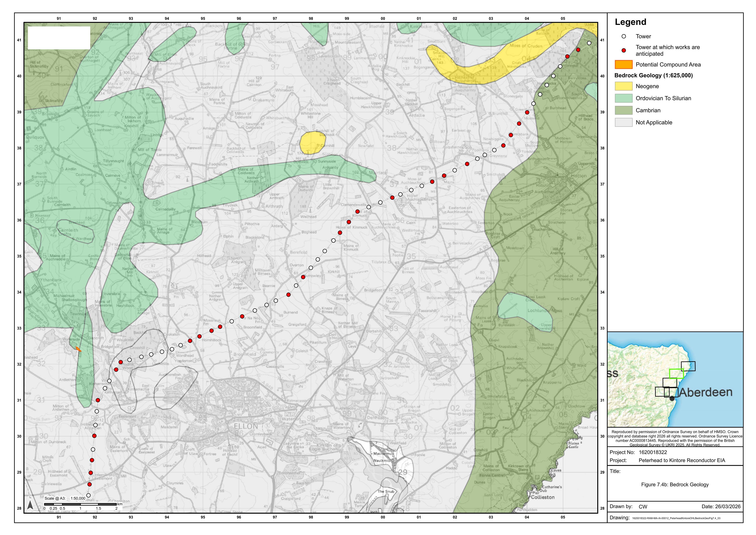The width and height of the screenshot is (756, 535).
Task: Click the "Legend" heading
Action: point(630,22)
